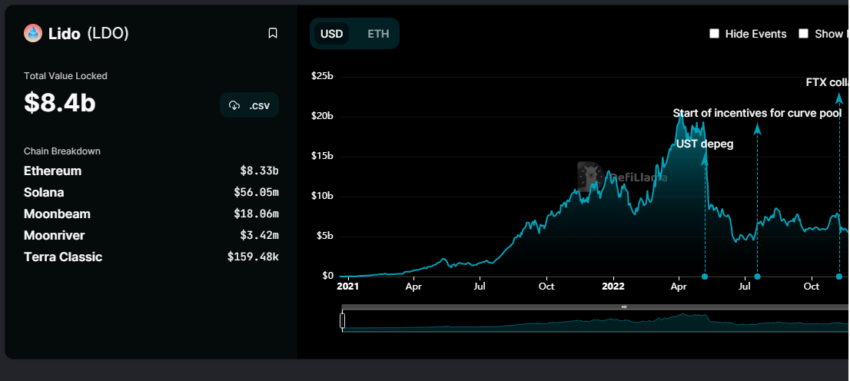Click the top grip of the range slider
The image size is (850, 381).
pos(624,307)
